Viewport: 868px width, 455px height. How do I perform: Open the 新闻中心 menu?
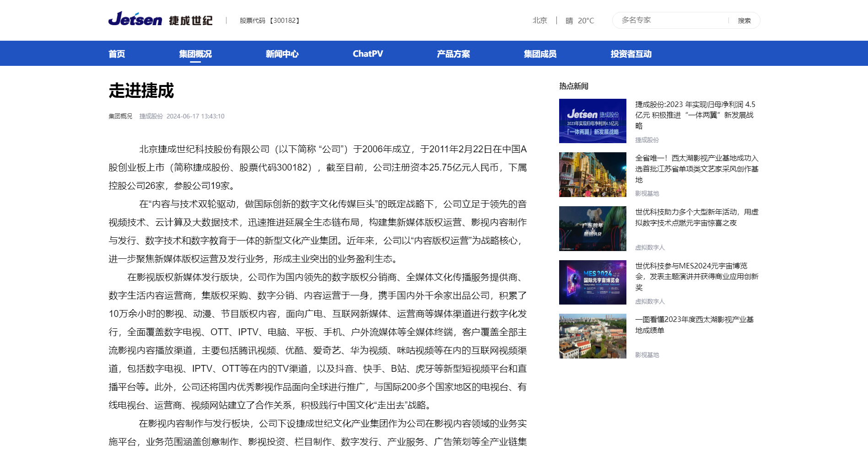click(282, 54)
